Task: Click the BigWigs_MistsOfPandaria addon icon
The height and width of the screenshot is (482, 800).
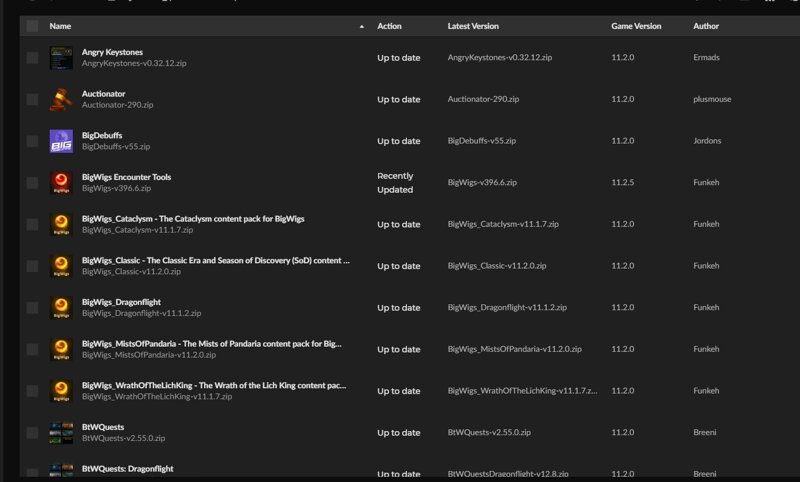Action: coord(61,349)
